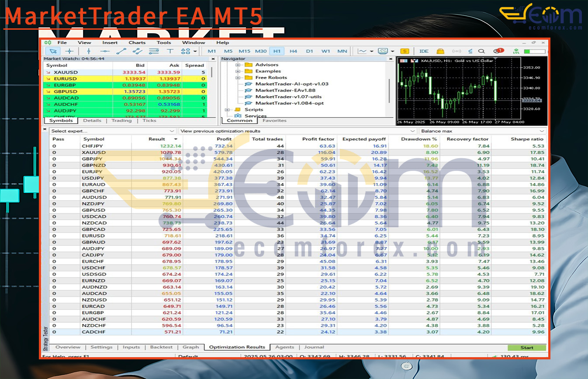
Task: Close the Strategy Tester panel
Action: [x=45, y=129]
